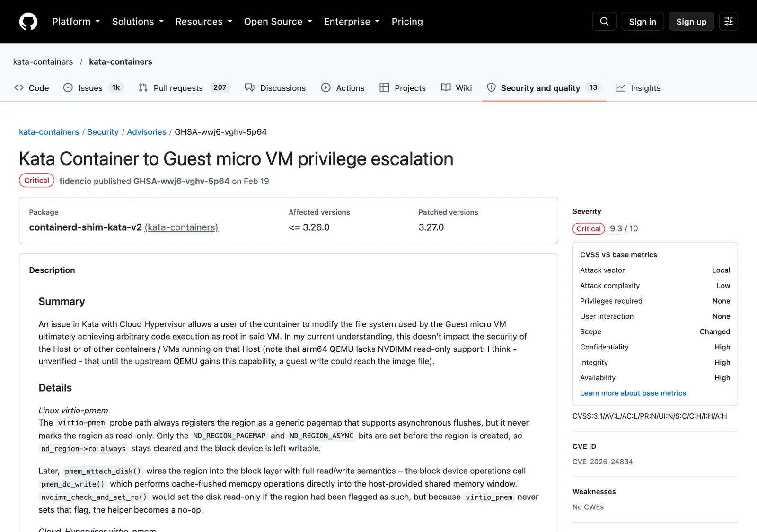Switch to the Discussions tab
The width and height of the screenshot is (757, 532).
(x=275, y=88)
